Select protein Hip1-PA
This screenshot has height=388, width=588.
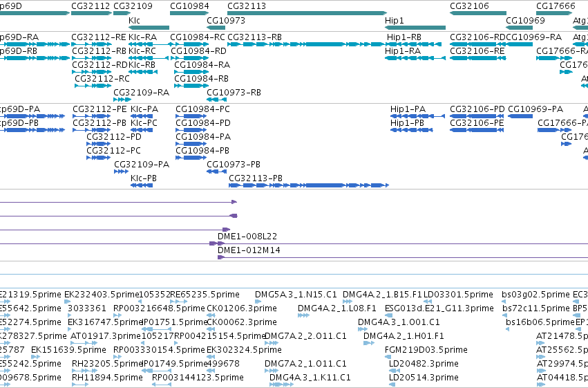(417, 116)
